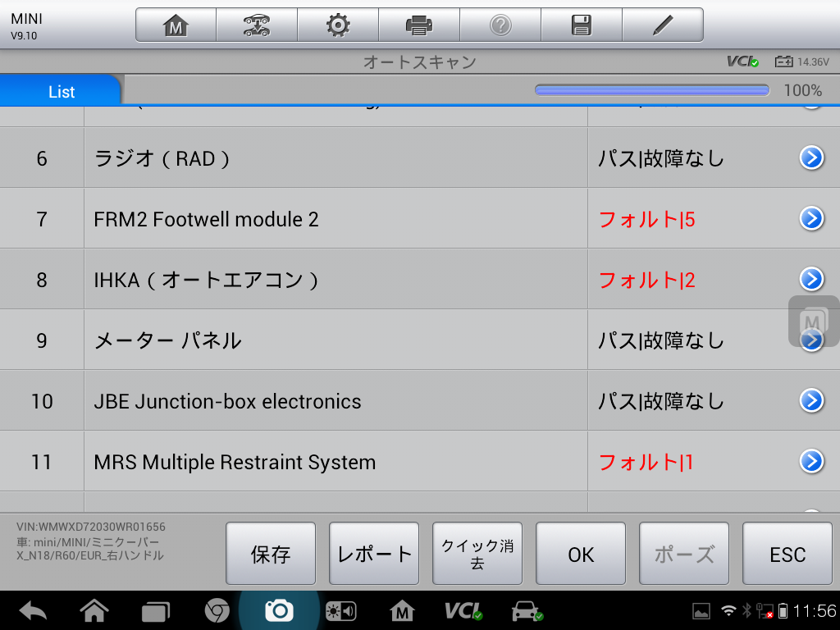The width and height of the screenshot is (840, 630).
Task: Save data using floppy disk icon
Action: [582, 25]
